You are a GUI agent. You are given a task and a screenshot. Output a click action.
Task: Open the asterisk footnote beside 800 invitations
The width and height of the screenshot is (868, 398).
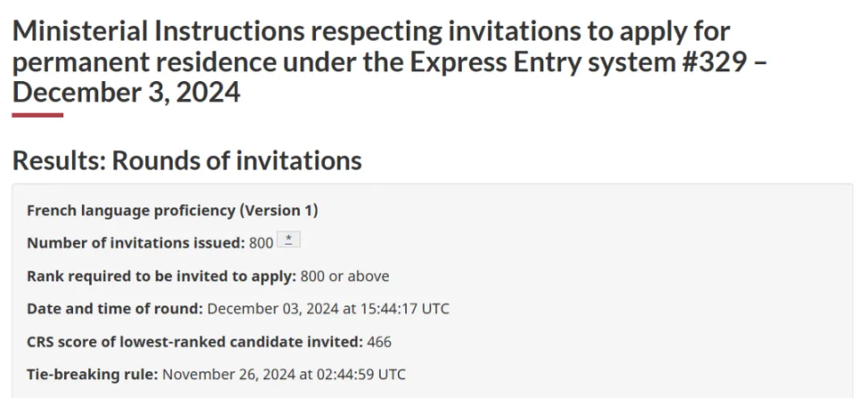coord(288,240)
